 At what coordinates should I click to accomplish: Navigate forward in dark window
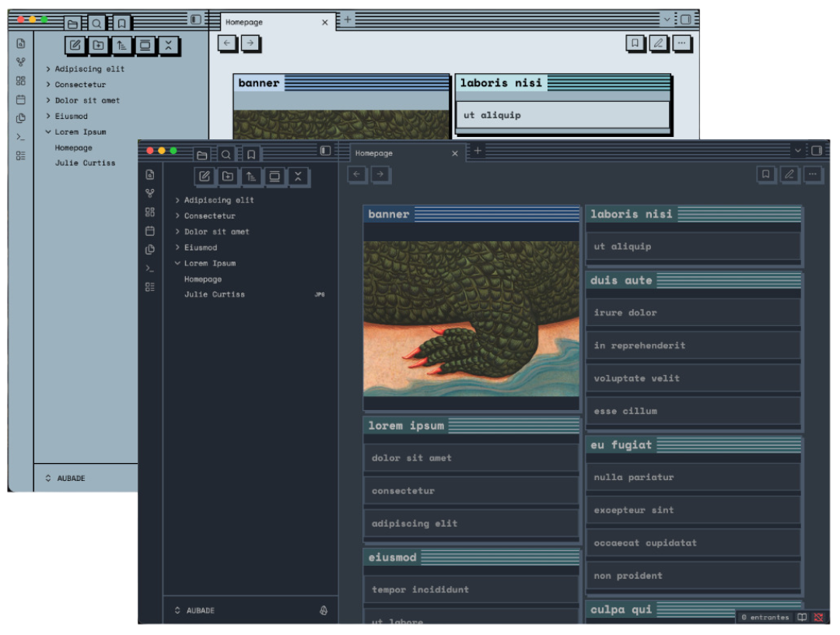(380, 174)
